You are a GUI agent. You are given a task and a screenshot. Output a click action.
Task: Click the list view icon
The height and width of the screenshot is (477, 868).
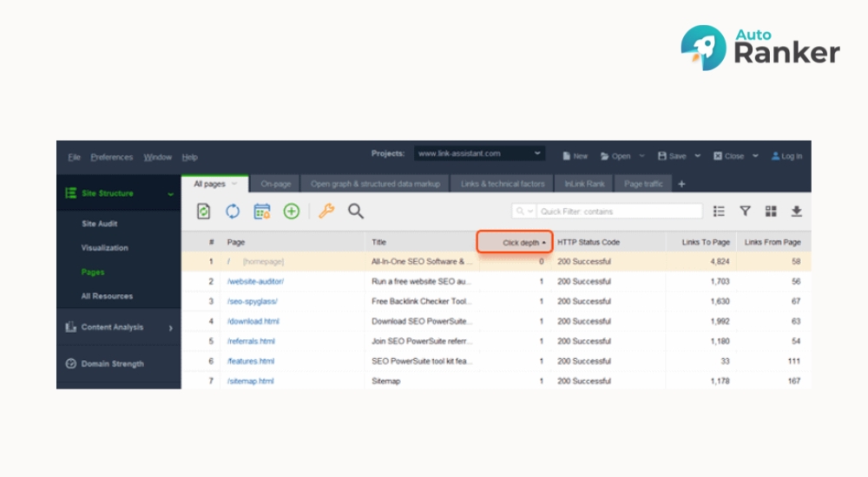tap(719, 212)
